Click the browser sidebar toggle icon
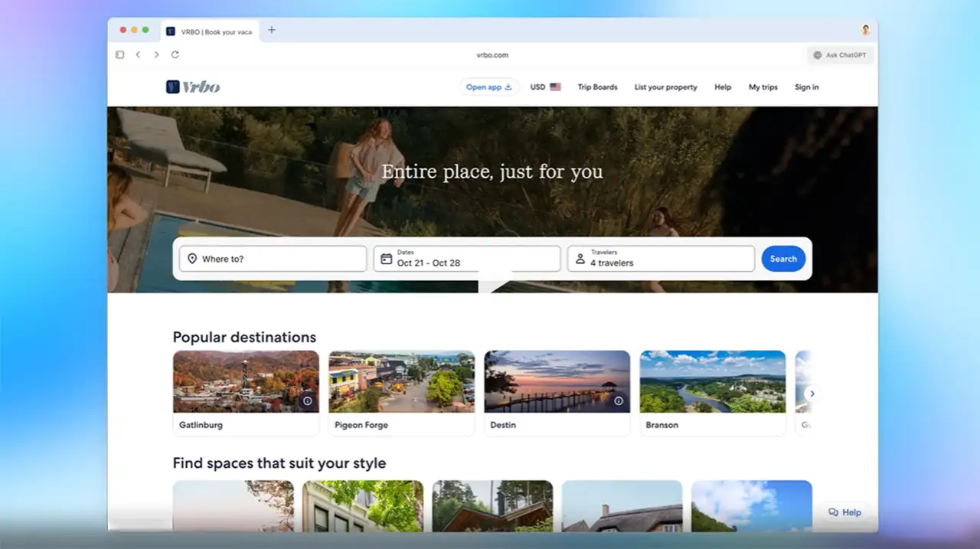 pos(119,54)
